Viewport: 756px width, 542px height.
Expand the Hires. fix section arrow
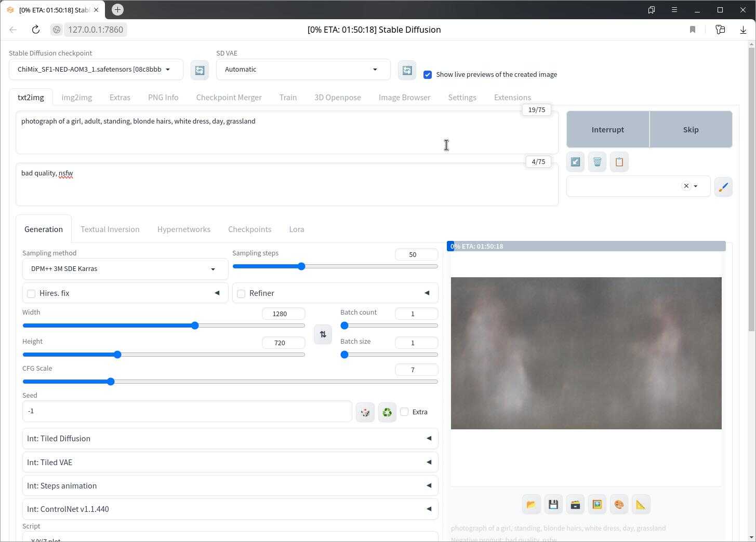pyautogui.click(x=217, y=293)
